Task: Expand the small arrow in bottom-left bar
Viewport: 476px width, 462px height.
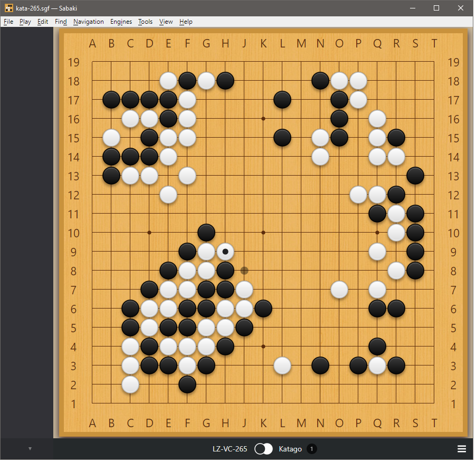Action: click(30, 449)
